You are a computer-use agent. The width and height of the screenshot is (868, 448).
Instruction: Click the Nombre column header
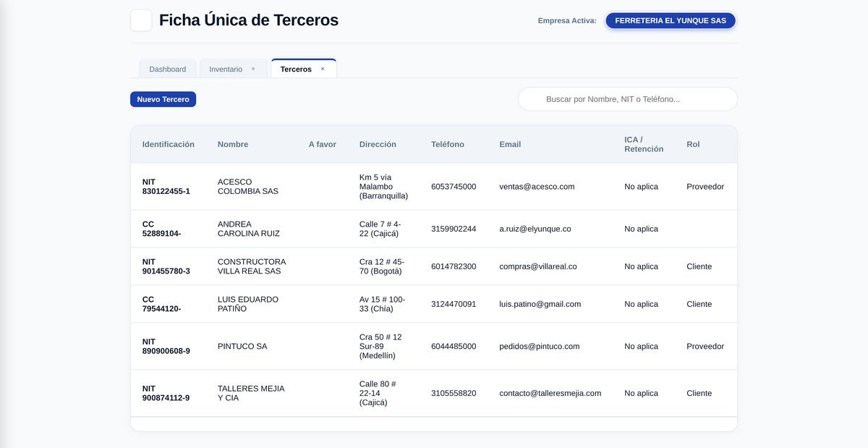point(233,144)
